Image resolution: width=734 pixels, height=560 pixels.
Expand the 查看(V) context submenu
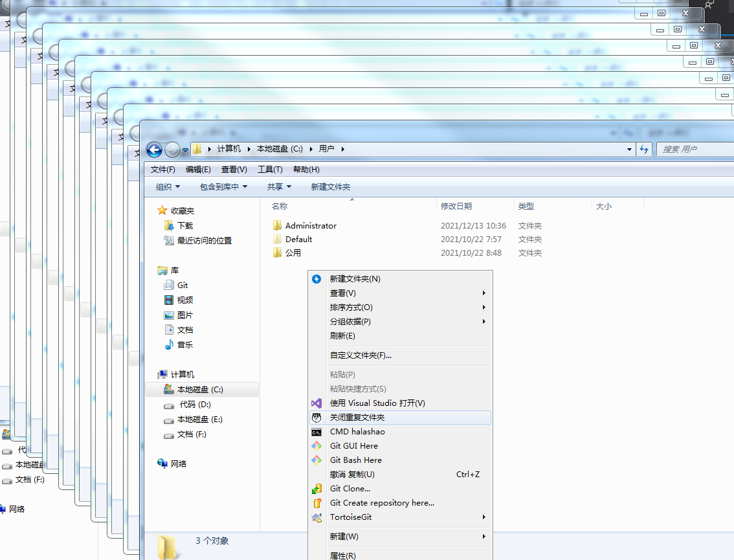400,293
